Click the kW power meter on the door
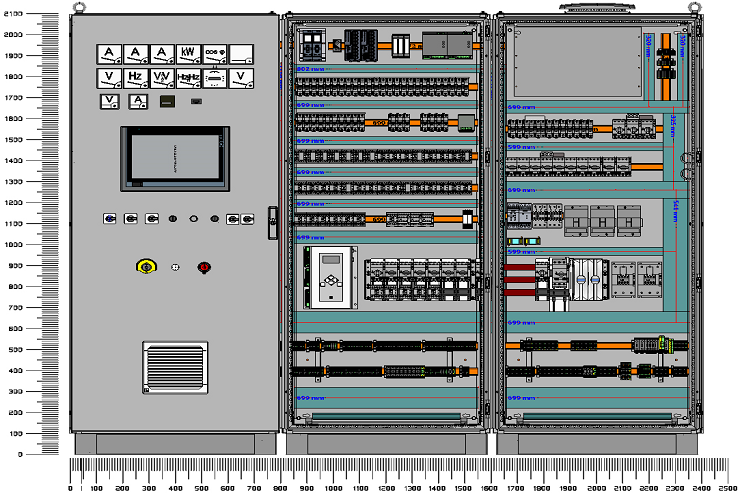The height and width of the screenshot is (493, 740). pyautogui.click(x=187, y=53)
